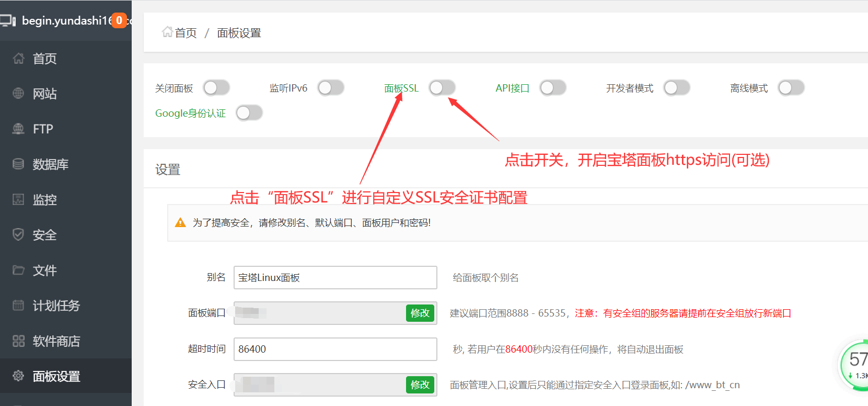The width and height of the screenshot is (868, 406).
Task: Click the 开发者模式 label
Action: click(630, 88)
